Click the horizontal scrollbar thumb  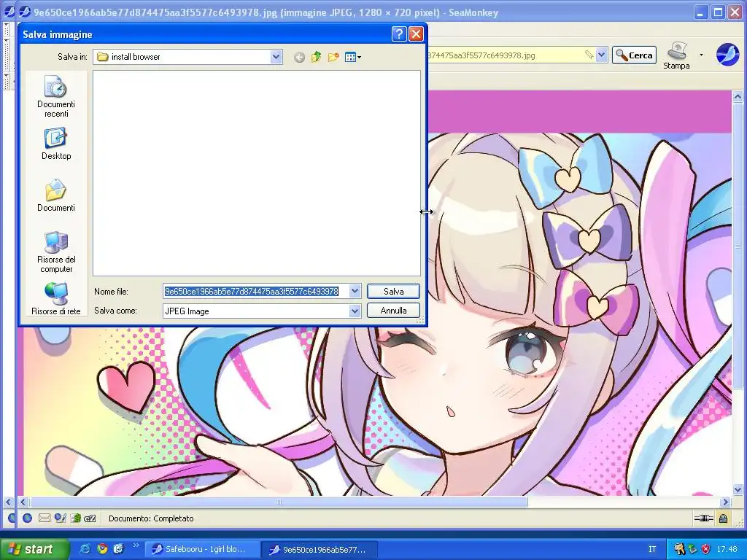279,502
